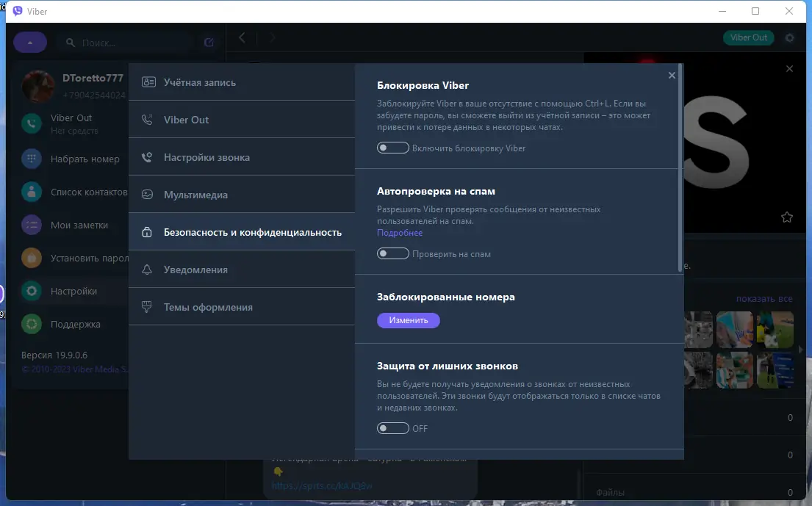Click the Набрать номер dial pad icon

(32, 159)
